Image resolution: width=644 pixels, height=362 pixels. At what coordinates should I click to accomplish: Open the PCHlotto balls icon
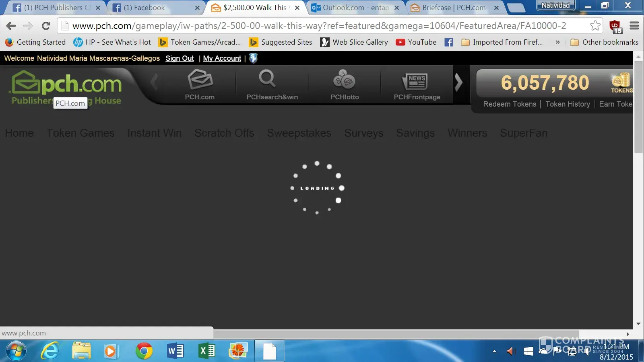[344, 79]
